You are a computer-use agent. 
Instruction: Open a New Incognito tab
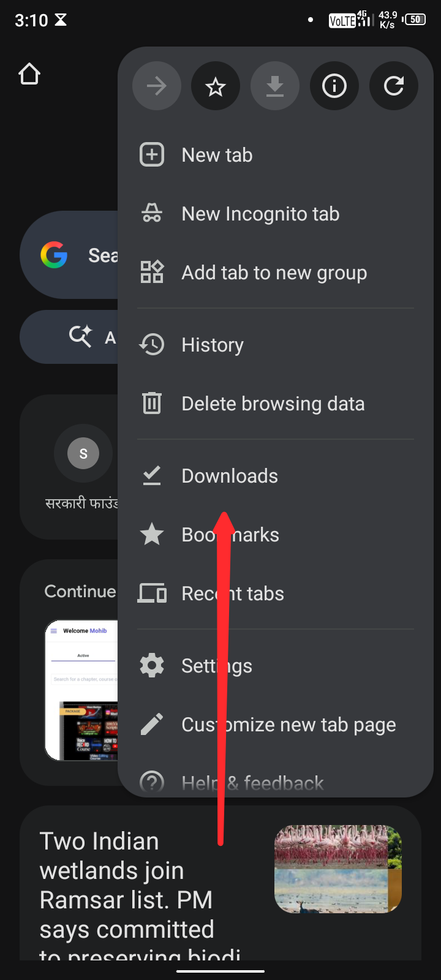point(260,214)
